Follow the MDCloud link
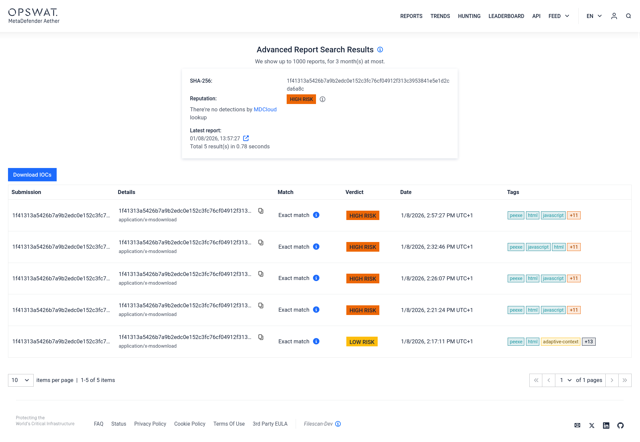The width and height of the screenshot is (640, 442). click(x=265, y=109)
